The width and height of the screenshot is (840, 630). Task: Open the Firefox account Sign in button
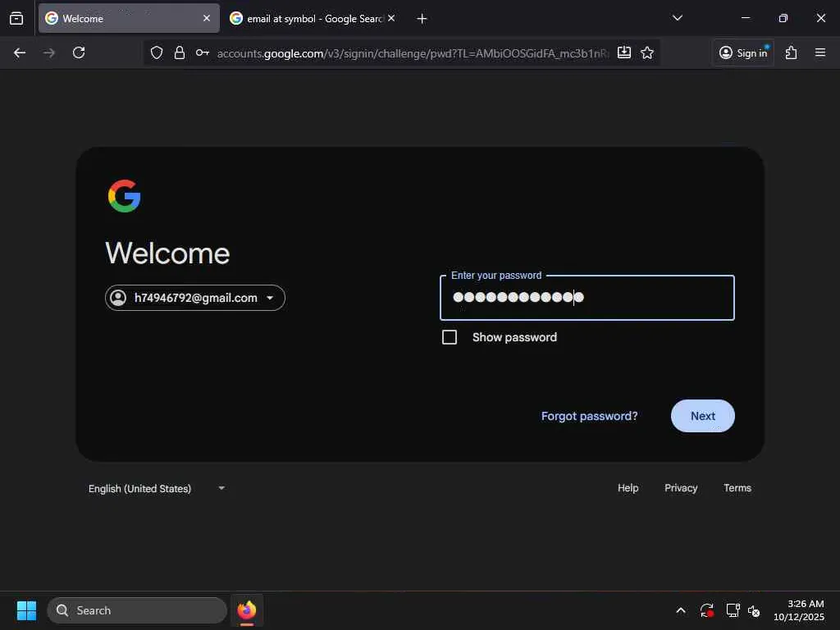[x=743, y=52]
